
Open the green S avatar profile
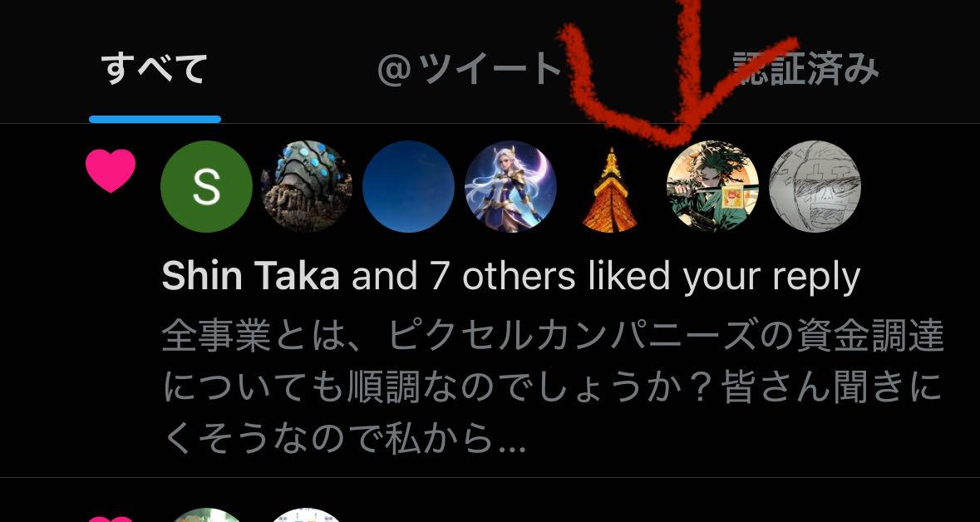tap(206, 186)
